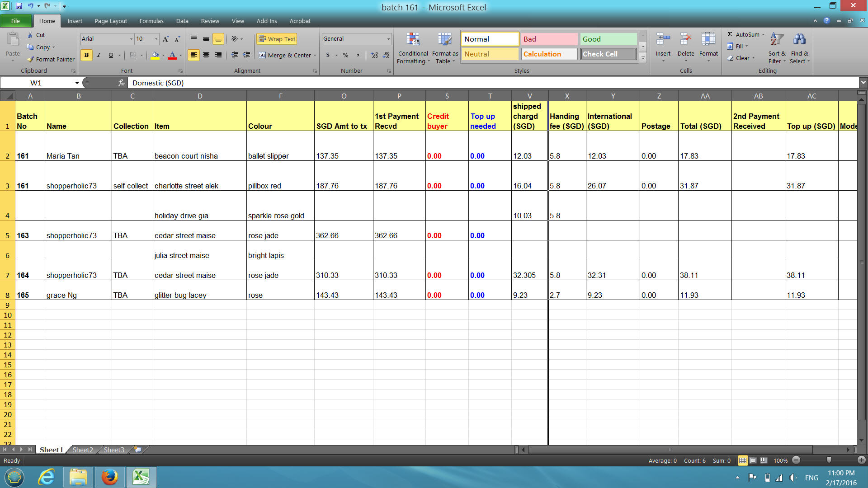Viewport: 868px width, 488px height.
Task: Toggle Wrap Text
Action: (x=277, y=39)
